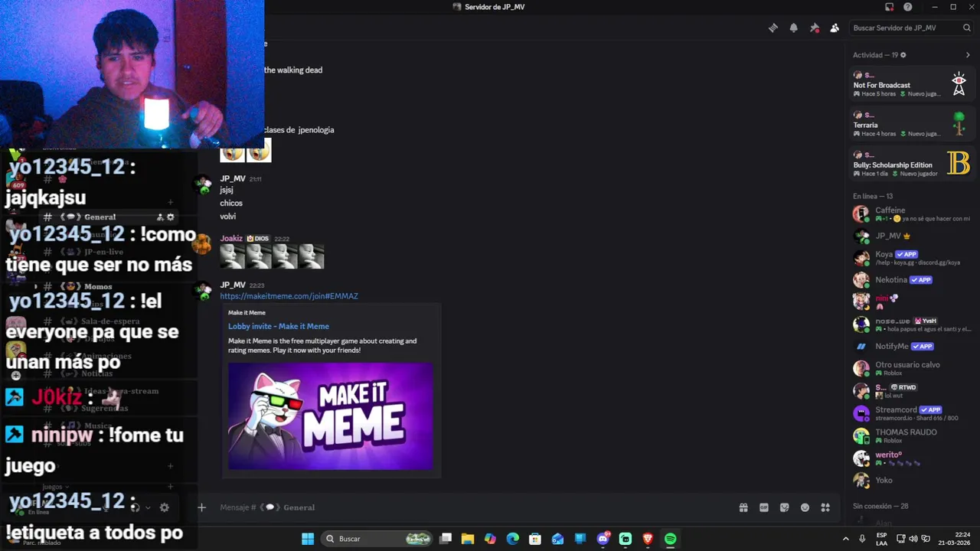The width and height of the screenshot is (980, 551).
Task: Open Bully: Scholarship Edition activity card
Action: (912, 163)
